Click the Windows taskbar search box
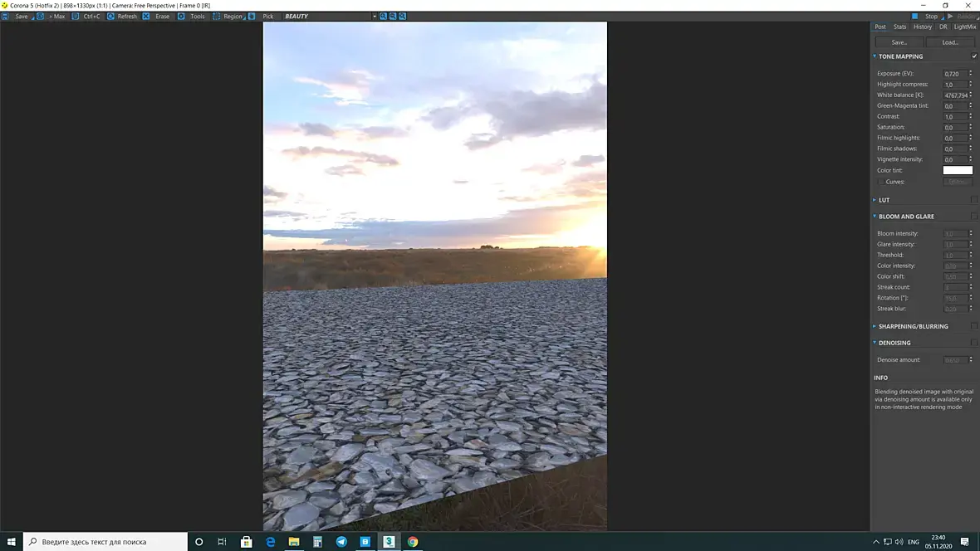 coord(105,542)
